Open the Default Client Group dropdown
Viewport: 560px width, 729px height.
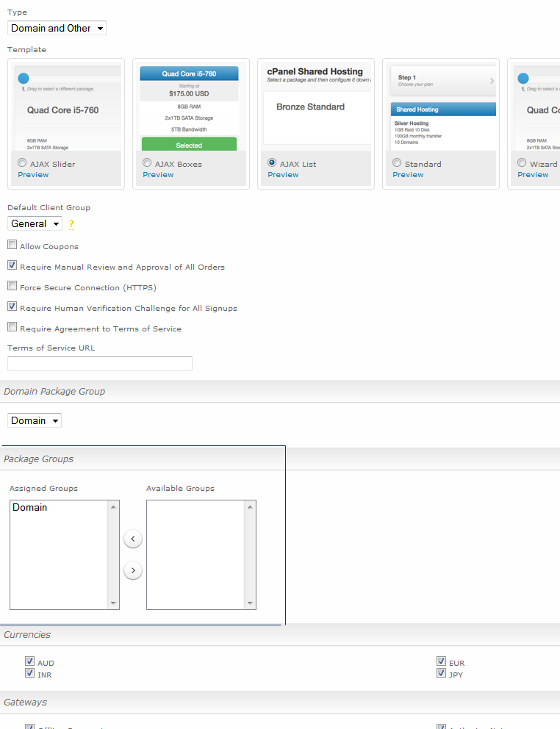coord(35,223)
